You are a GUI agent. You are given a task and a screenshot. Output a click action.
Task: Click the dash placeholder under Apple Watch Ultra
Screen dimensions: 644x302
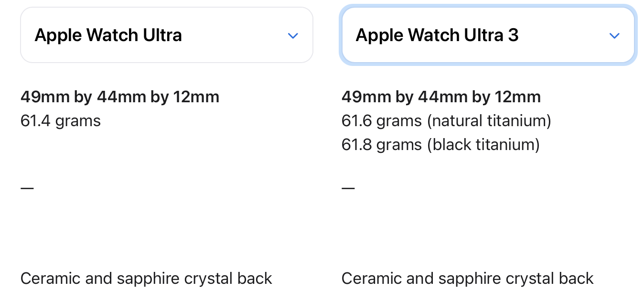[27, 188]
